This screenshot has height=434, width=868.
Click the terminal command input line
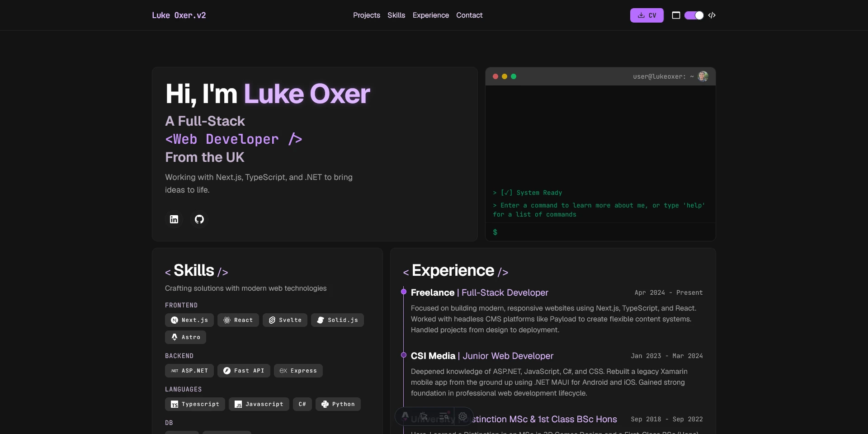coord(600,232)
